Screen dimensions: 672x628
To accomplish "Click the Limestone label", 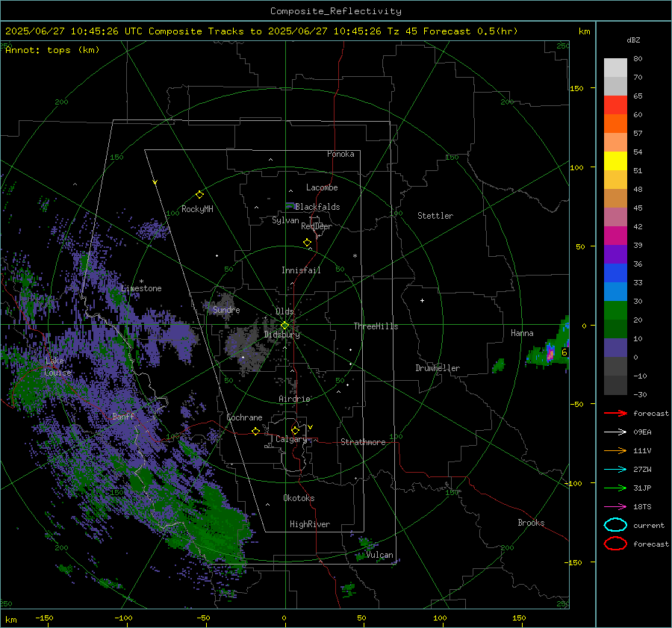I will [141, 288].
